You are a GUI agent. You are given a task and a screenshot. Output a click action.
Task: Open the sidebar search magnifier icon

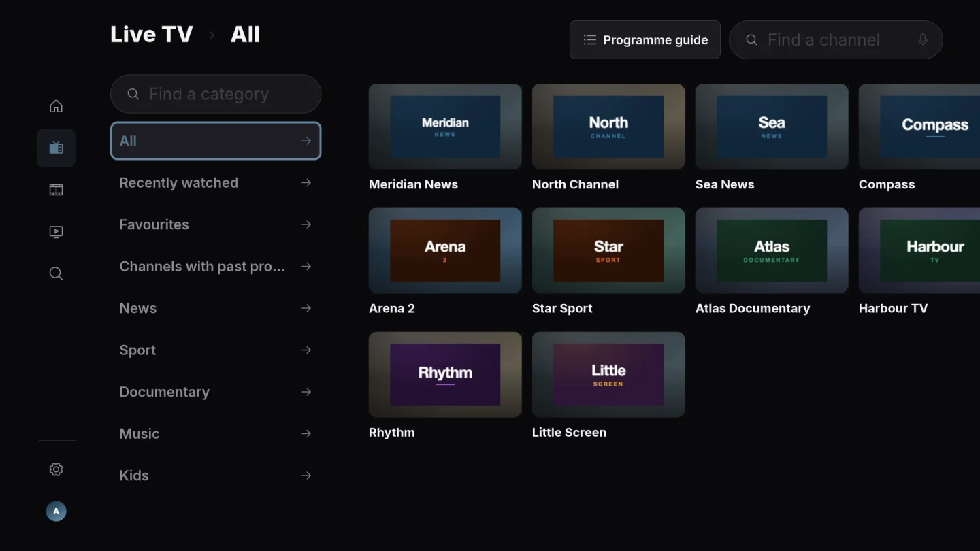56,273
